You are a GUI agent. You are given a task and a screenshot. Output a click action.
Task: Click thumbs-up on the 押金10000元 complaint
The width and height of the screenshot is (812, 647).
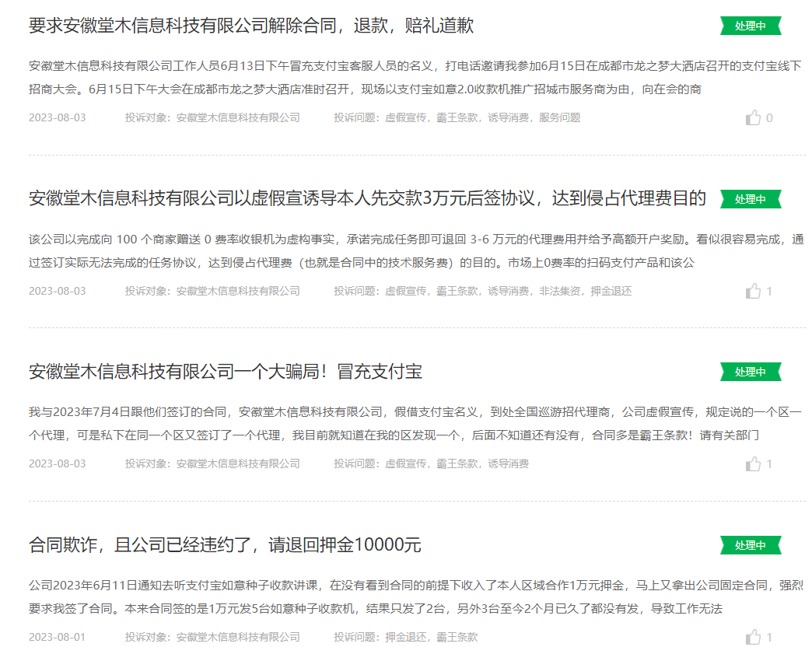[x=753, y=637]
